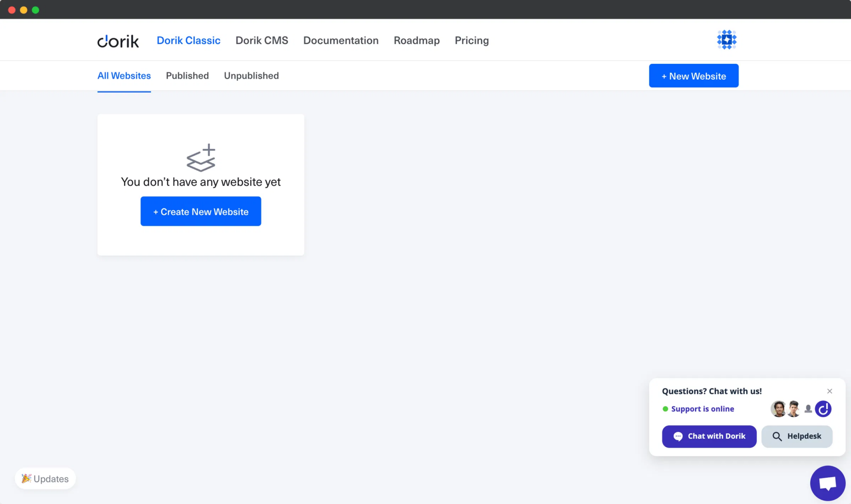The height and width of the screenshot is (504, 851).
Task: Click the second support agent photo
Action: point(793,409)
